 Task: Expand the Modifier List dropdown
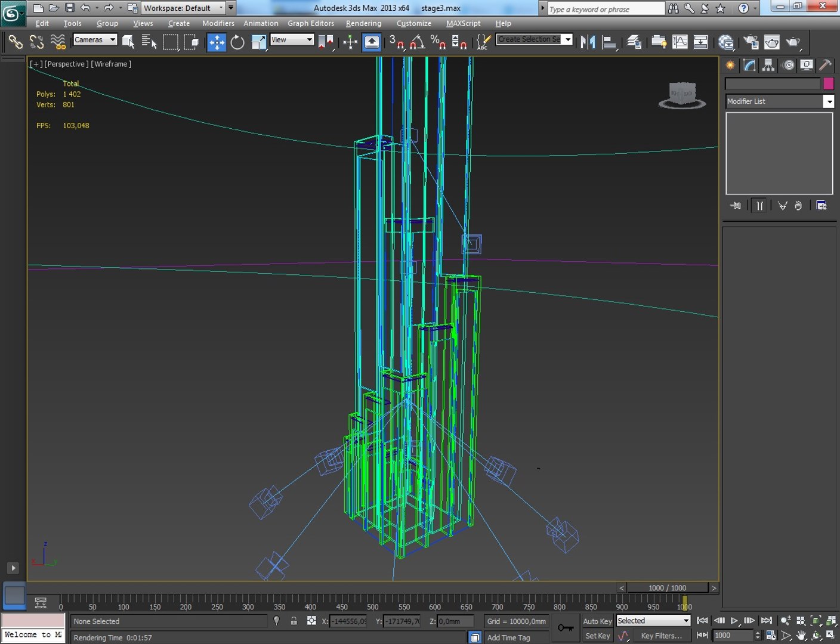point(829,102)
